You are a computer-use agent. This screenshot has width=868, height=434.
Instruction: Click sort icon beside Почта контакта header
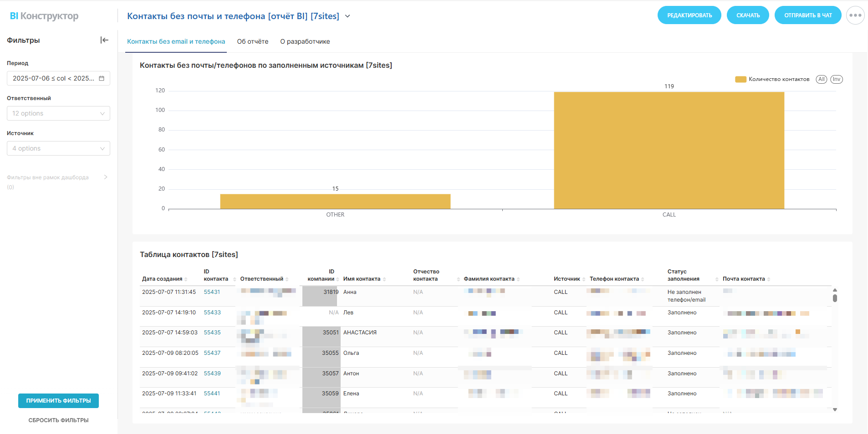click(769, 279)
